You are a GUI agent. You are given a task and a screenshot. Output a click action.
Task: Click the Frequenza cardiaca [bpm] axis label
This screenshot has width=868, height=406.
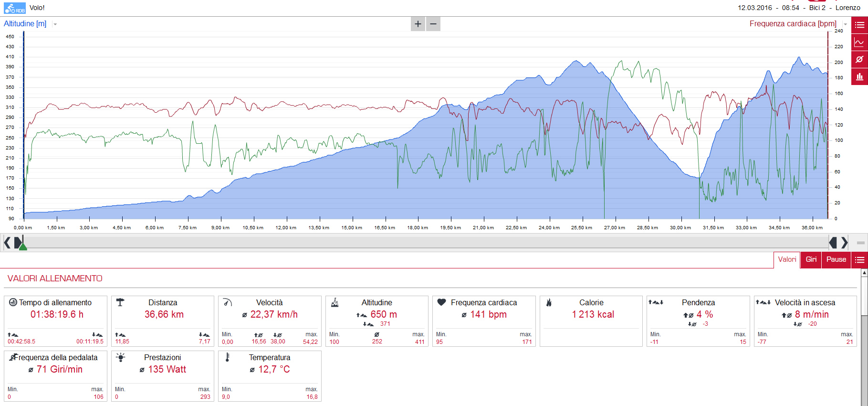tap(793, 23)
